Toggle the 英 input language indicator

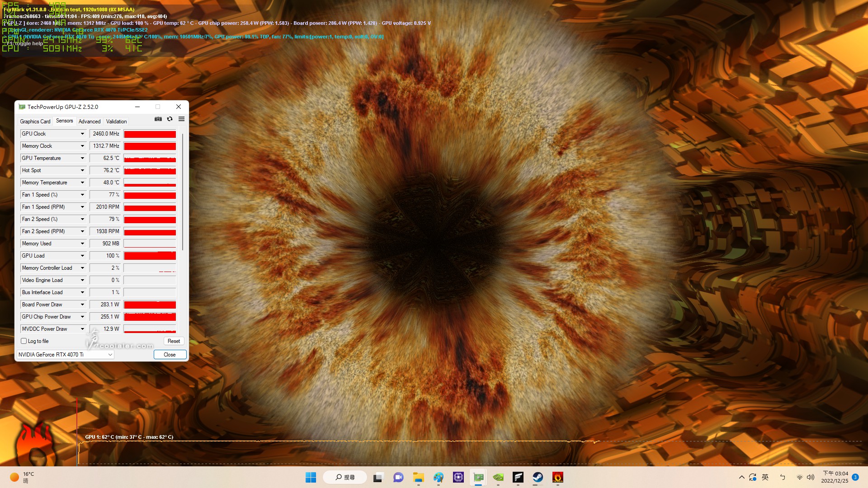pos(765,477)
